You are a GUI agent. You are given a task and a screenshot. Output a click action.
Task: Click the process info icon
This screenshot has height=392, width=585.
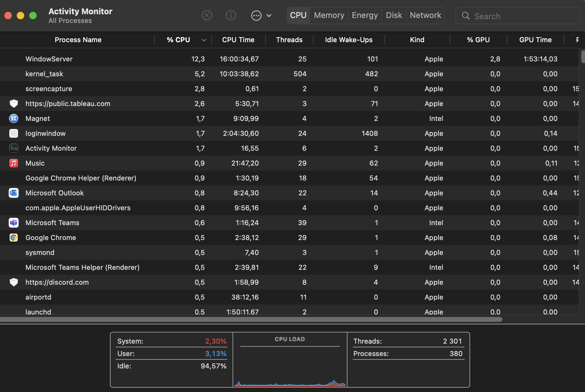231,15
